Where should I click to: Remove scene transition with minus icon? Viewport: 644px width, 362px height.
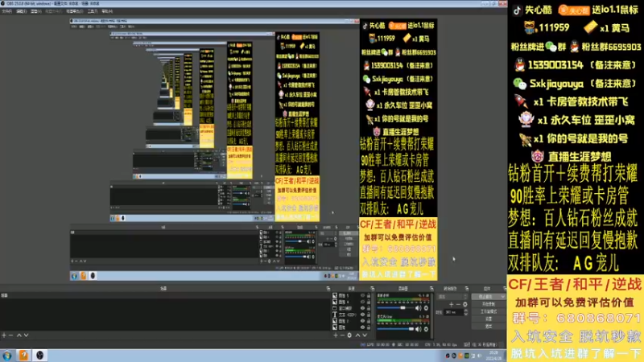pyautogui.click(x=458, y=305)
